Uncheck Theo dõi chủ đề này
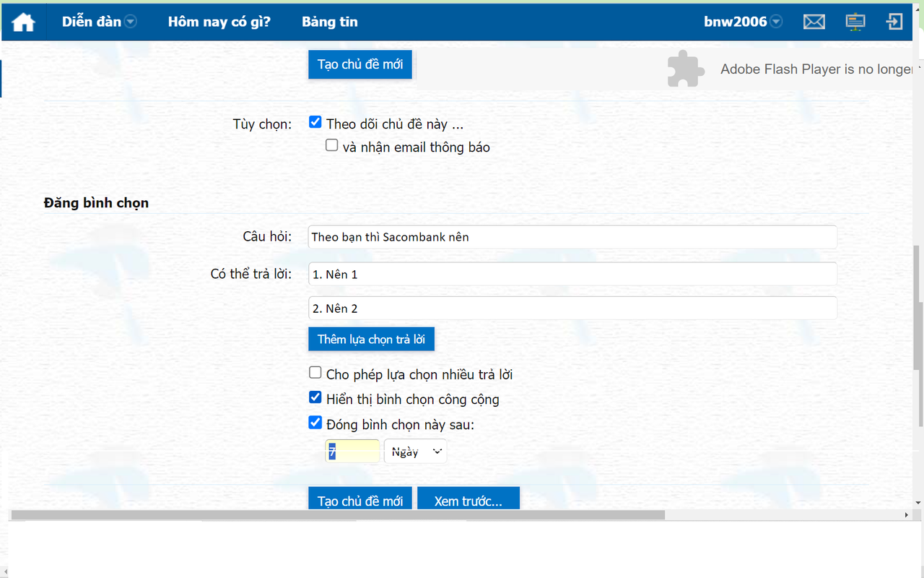The height and width of the screenshot is (578, 924). pos(315,123)
